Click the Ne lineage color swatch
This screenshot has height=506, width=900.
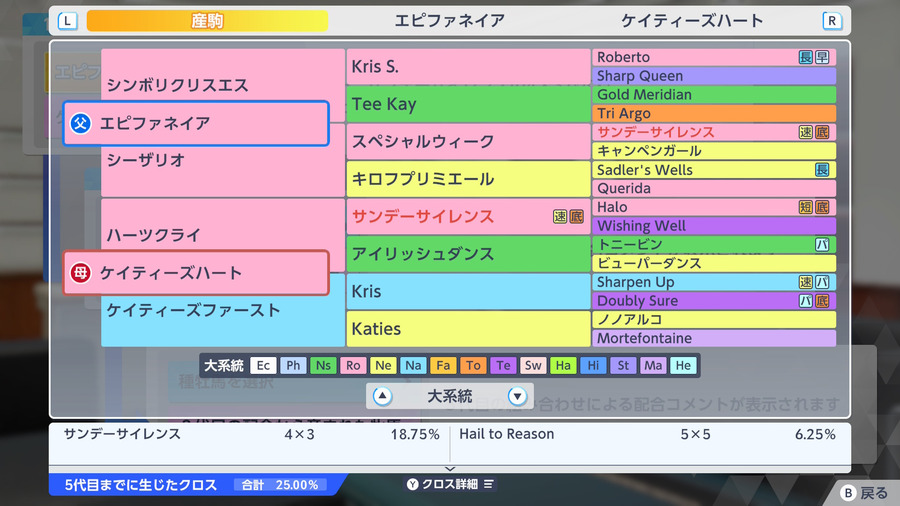click(x=383, y=365)
